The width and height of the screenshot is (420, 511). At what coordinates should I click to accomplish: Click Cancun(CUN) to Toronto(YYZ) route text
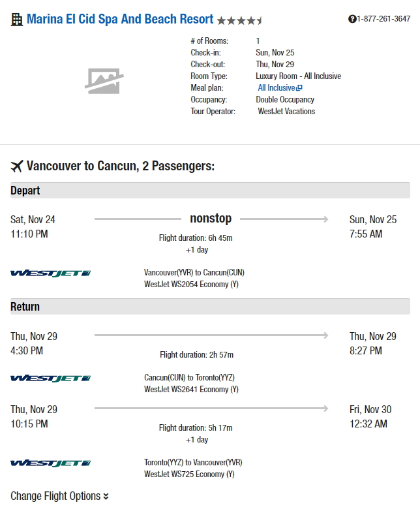[189, 377]
